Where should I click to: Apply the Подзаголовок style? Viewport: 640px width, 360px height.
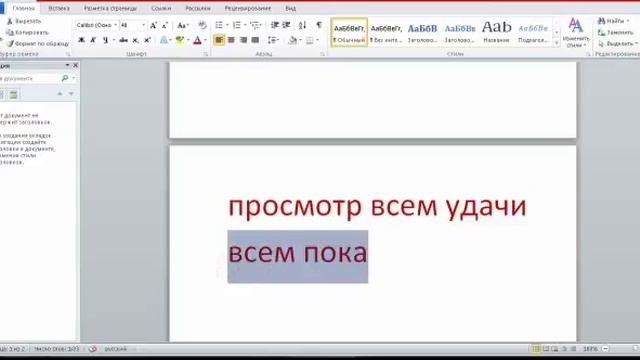tap(533, 32)
